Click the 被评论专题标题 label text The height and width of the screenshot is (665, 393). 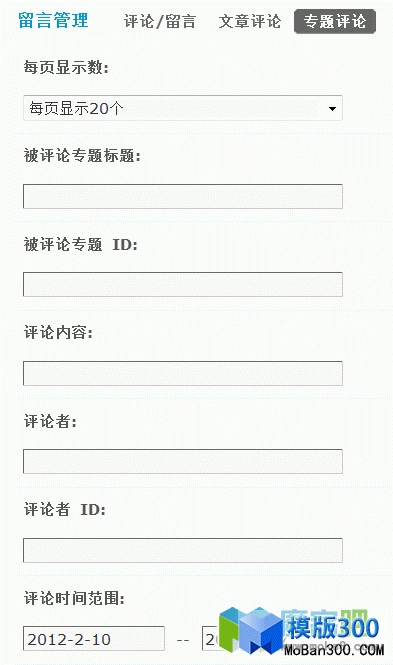click(x=82, y=156)
